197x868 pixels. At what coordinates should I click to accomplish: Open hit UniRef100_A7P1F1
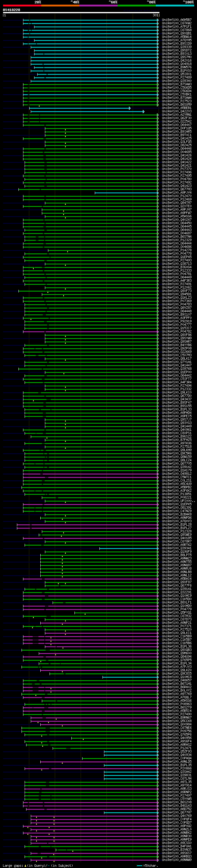coord(177,26)
